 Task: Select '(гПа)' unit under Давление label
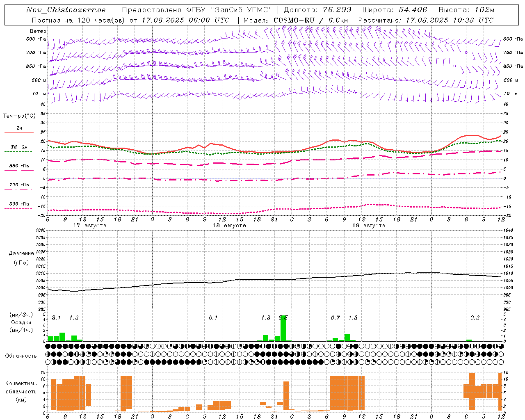point(21,262)
